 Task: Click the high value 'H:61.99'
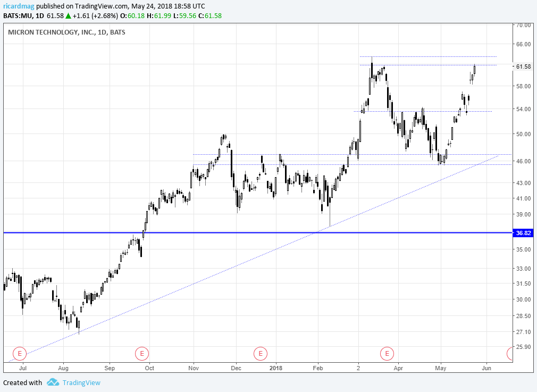coord(159,16)
